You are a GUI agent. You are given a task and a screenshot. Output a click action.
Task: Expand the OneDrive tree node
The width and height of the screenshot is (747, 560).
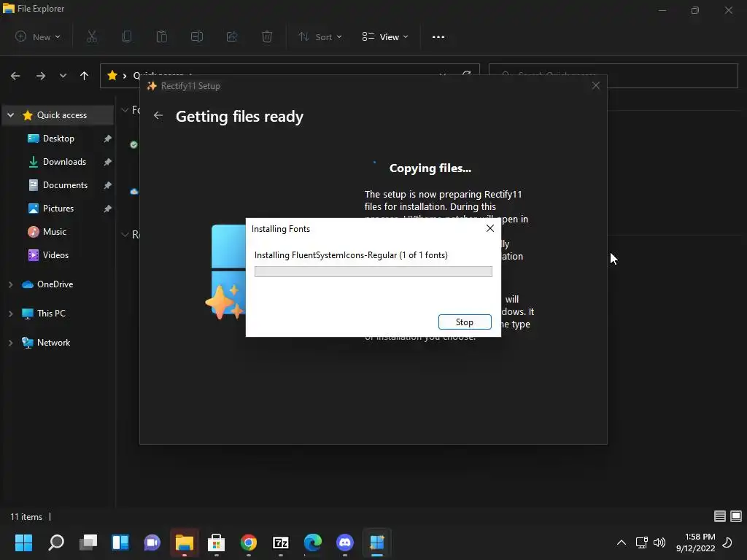[10, 284]
